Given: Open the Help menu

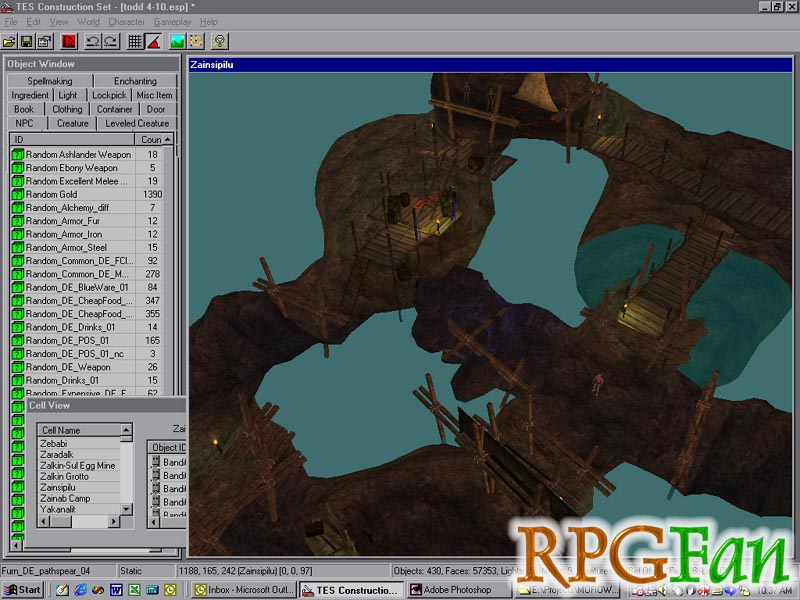Looking at the screenshot, I should click(x=208, y=22).
